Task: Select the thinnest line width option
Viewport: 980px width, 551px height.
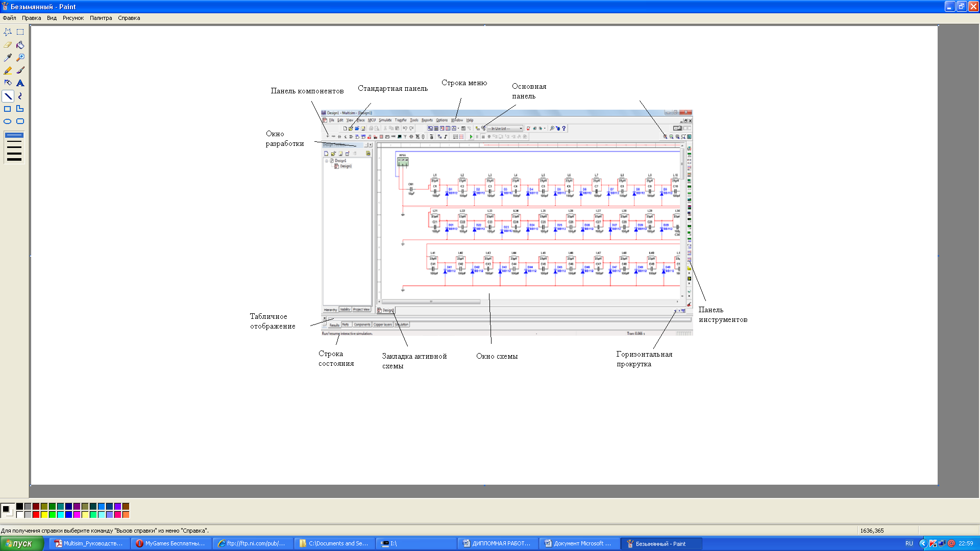Action: point(14,135)
